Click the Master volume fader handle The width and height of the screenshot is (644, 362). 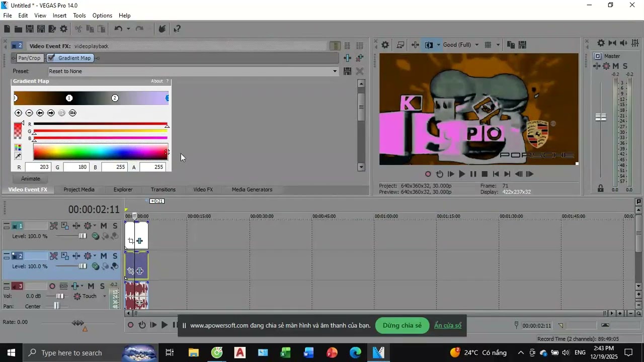(x=601, y=117)
